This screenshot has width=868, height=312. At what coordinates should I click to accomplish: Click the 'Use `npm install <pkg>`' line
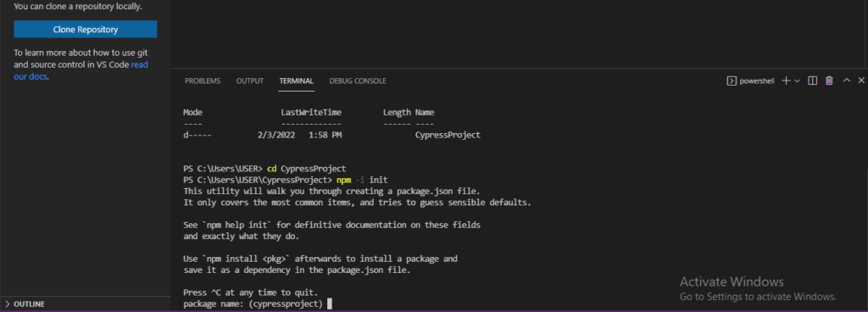coord(320,259)
